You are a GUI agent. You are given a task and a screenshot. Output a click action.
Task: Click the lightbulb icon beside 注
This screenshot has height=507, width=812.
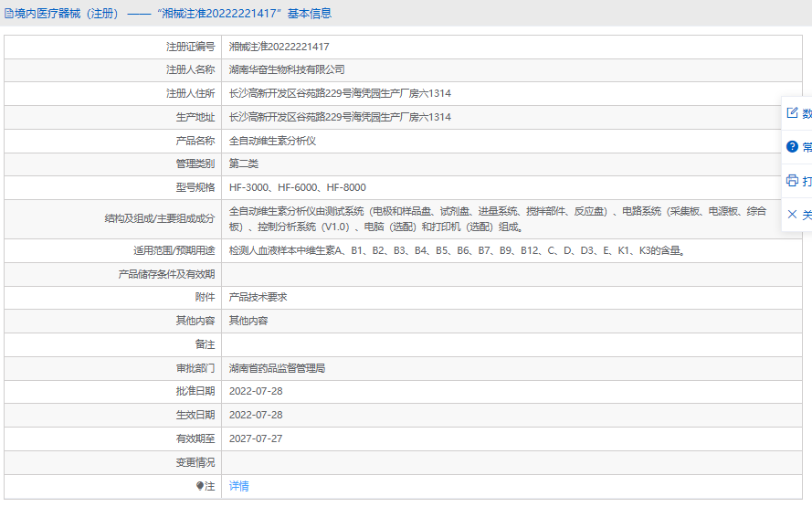click(x=200, y=486)
